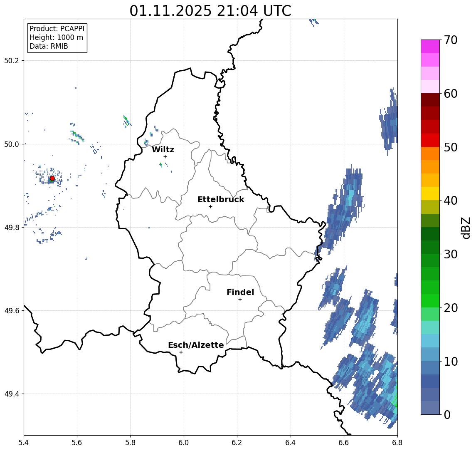Click the longitude tick label 6.4
The image size is (476, 451).
(x=291, y=443)
